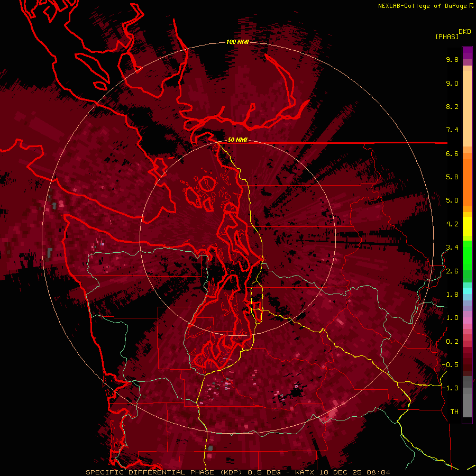Pick the cyan segment of the color bar
The image size is (476, 476).
pyautogui.click(x=467, y=291)
